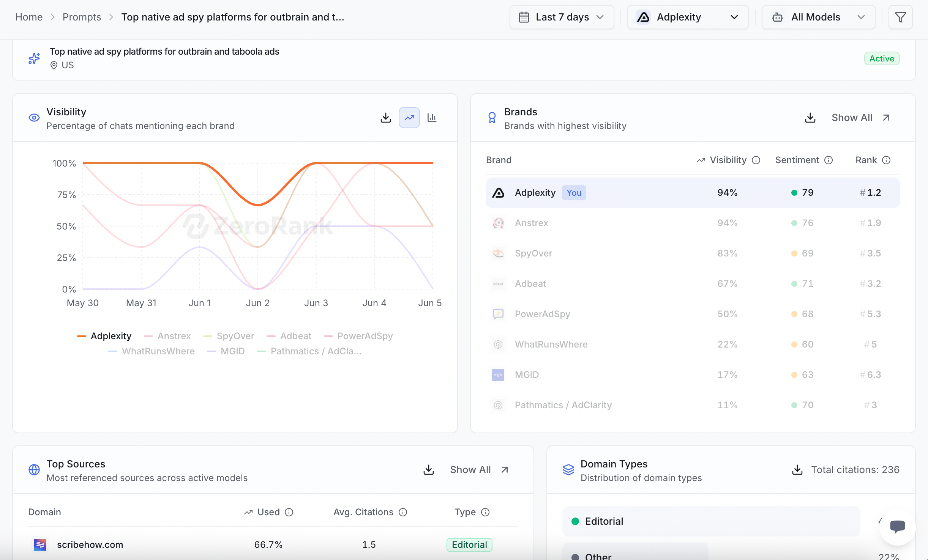
Task: Go to Prompts breadcrumb
Action: click(82, 17)
